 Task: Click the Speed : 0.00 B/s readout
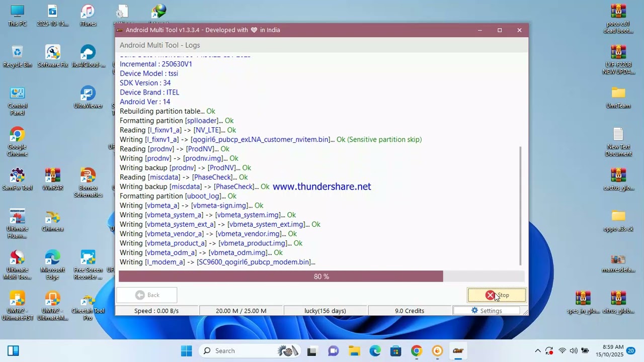click(x=156, y=311)
